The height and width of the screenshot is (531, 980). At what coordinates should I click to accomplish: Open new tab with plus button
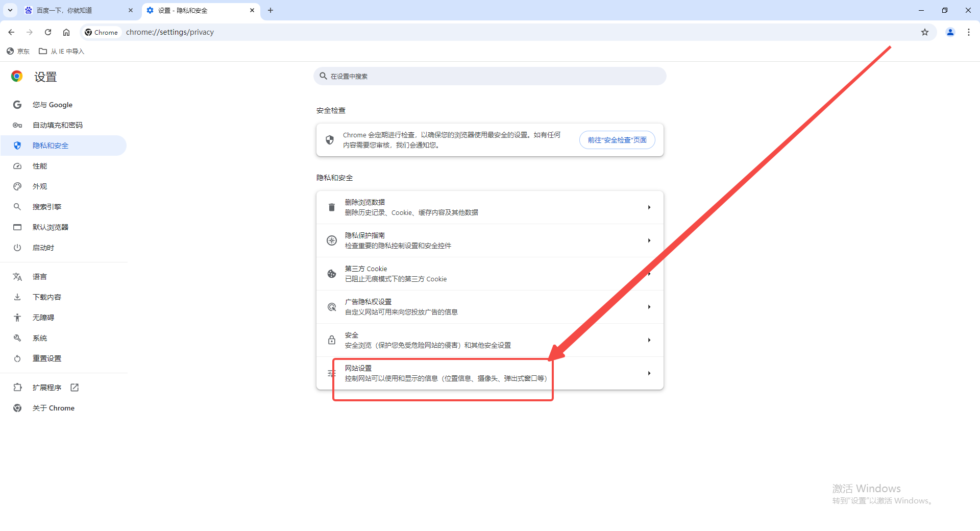(271, 10)
